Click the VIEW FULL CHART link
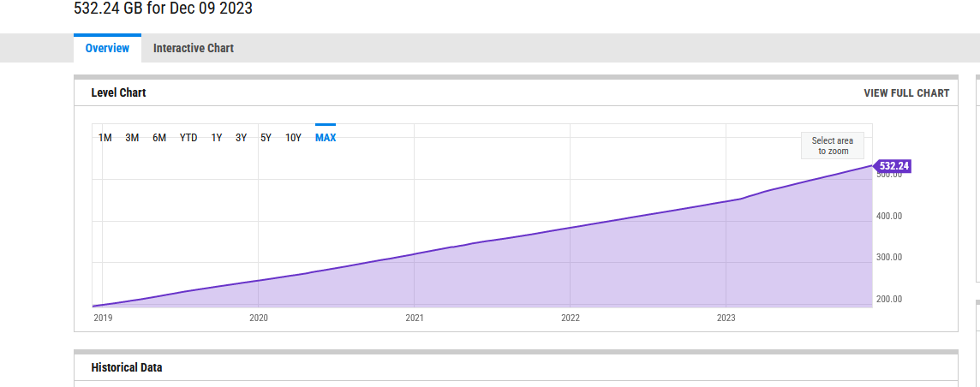Viewport: 980px width, 387px height. (x=906, y=93)
